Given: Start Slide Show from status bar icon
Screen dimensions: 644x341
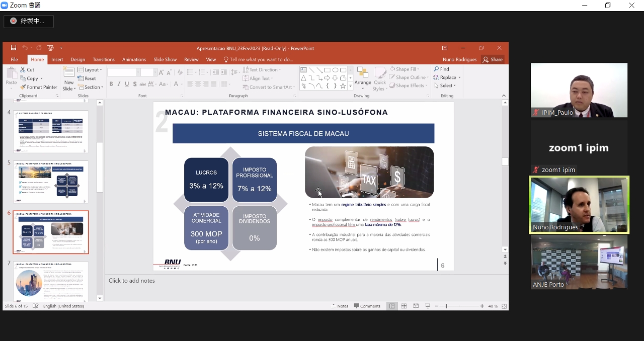Looking at the screenshot, I should coord(427,306).
